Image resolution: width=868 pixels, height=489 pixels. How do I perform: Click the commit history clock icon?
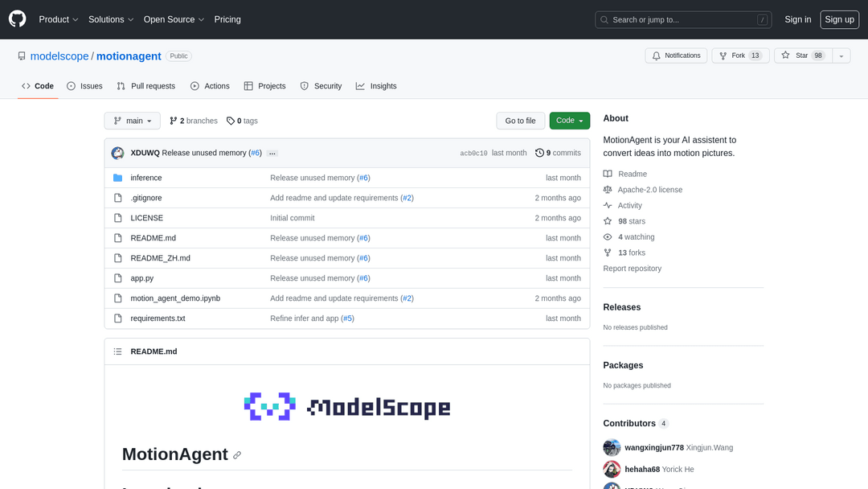[x=539, y=152]
